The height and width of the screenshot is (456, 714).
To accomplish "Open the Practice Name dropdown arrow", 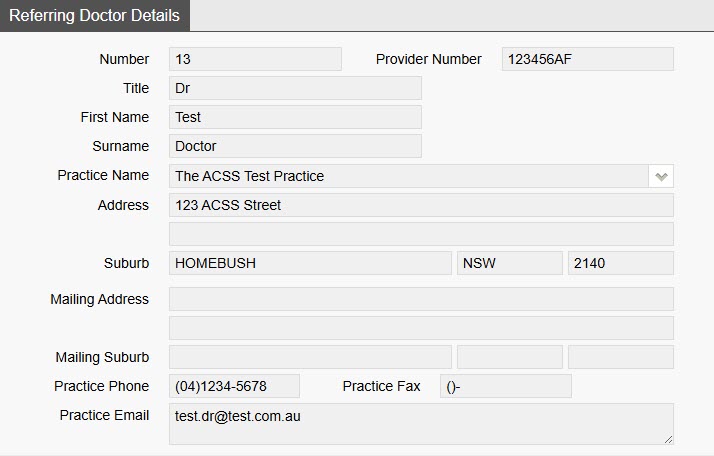I will (x=661, y=176).
